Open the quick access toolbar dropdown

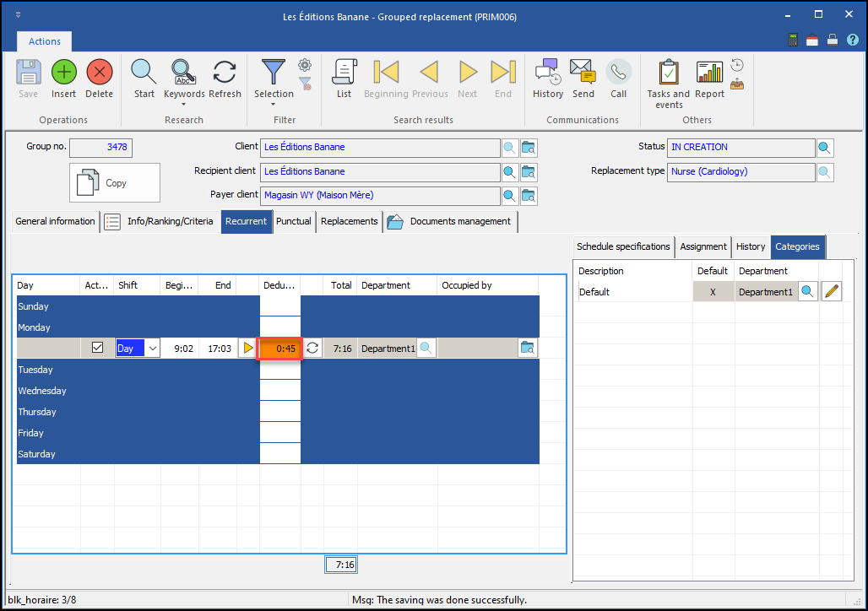click(18, 15)
